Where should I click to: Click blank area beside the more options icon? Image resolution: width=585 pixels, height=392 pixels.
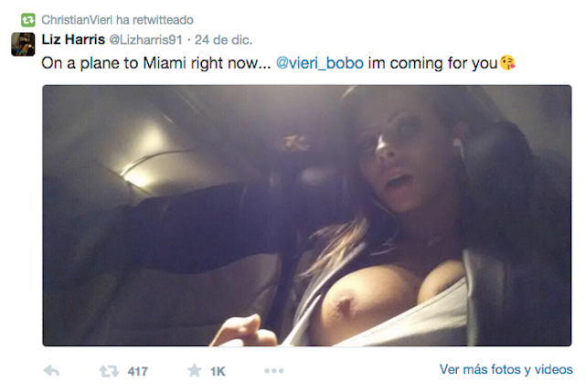[x=358, y=371]
